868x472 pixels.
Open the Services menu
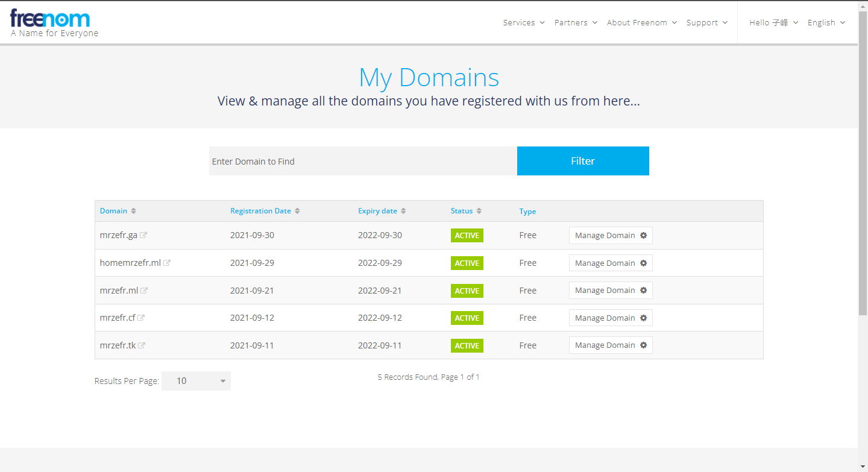point(523,23)
